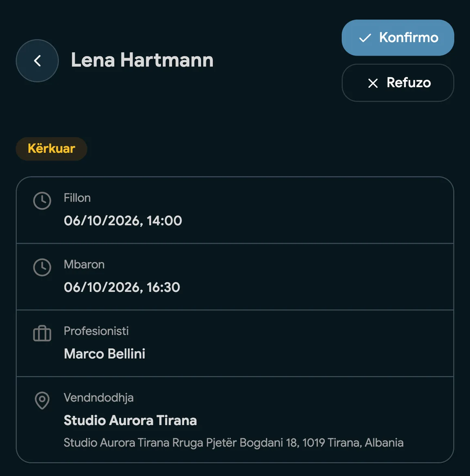Select the Kërkuar status badge
The height and width of the screenshot is (476, 470).
[51, 149]
